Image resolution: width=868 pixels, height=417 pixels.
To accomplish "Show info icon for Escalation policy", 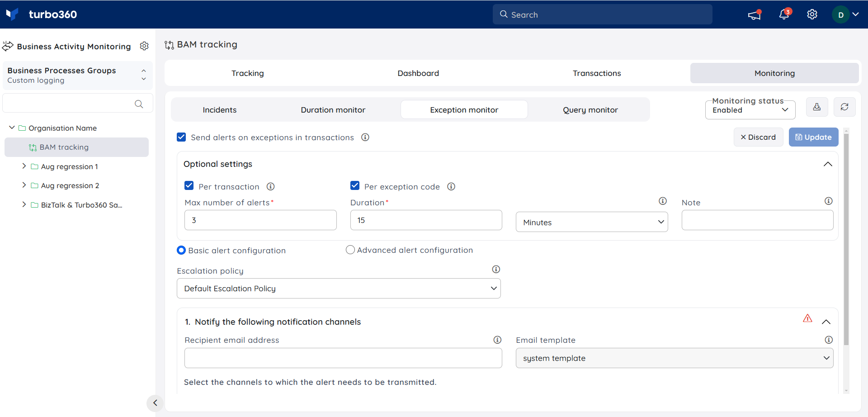I will click(x=496, y=269).
